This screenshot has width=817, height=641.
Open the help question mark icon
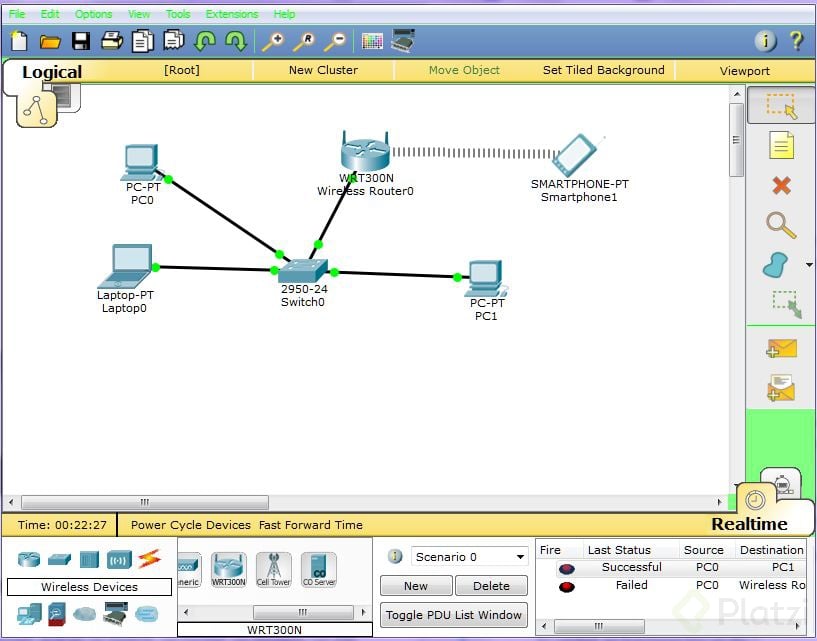coord(796,41)
